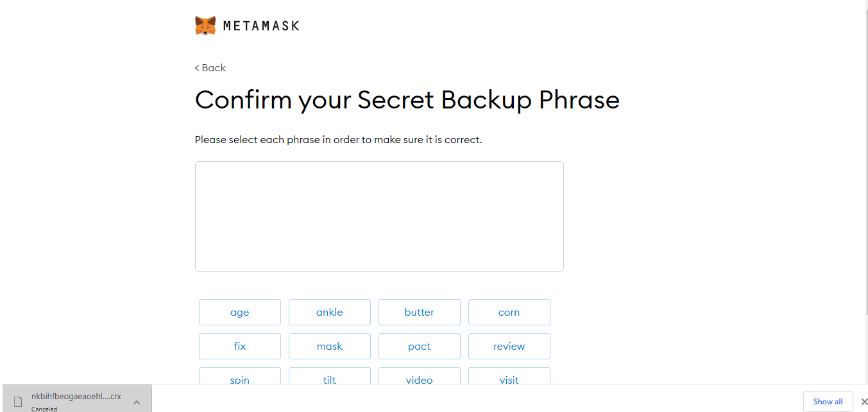
Task: Select the word 'spin'
Action: click(239, 377)
